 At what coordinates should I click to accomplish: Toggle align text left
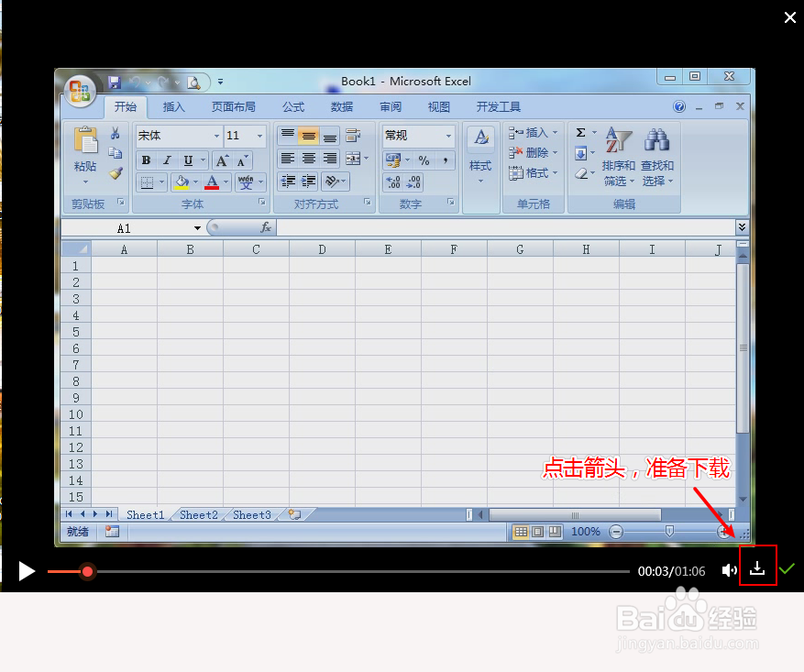coord(288,159)
